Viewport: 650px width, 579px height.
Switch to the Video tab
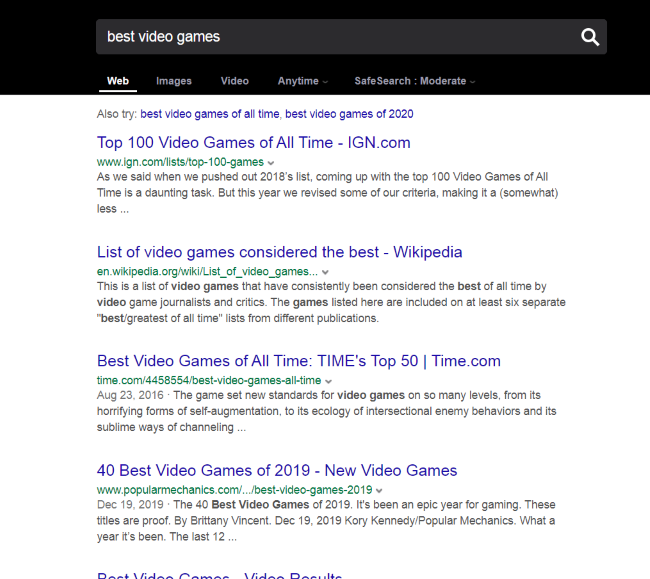[x=234, y=81]
